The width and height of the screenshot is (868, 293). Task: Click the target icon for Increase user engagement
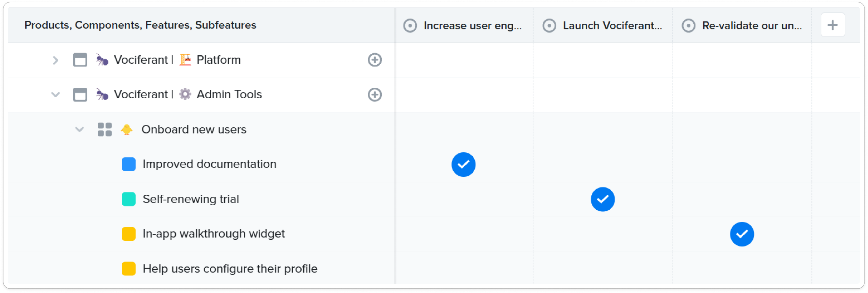click(410, 26)
